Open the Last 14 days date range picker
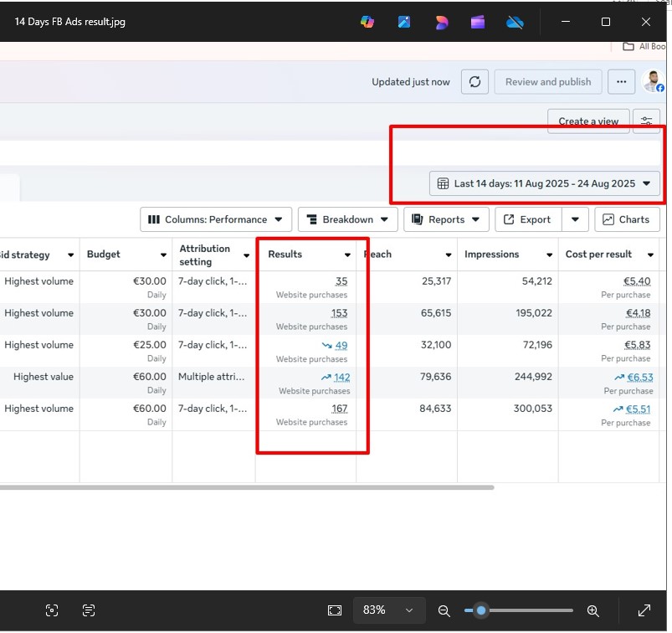This screenshot has height=633, width=672. click(x=544, y=183)
